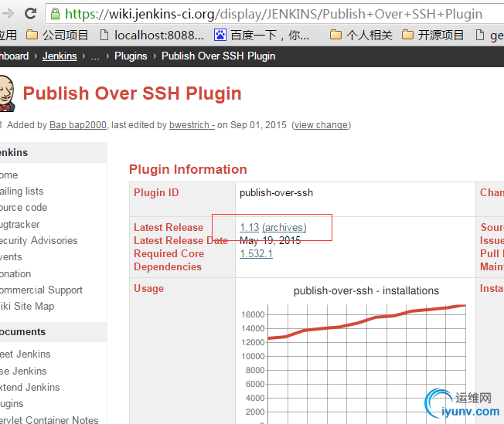Click the green HTTPS padlock icon
The image size is (504, 424).
point(56,14)
